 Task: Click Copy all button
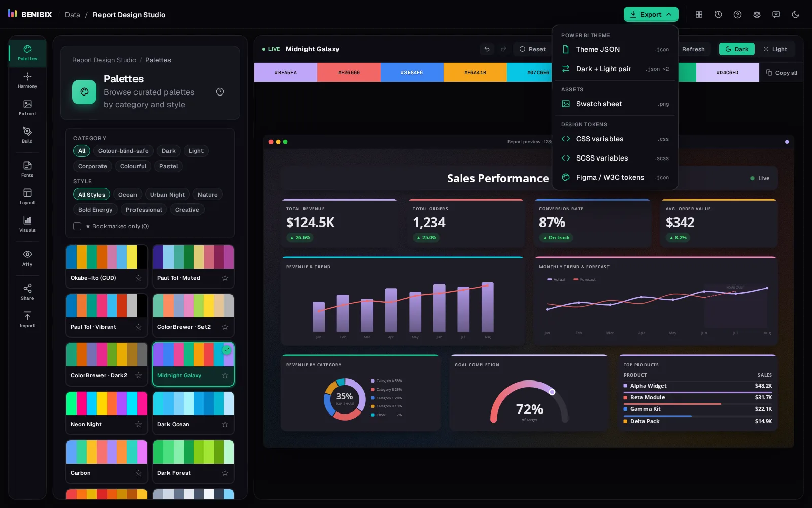[782, 73]
